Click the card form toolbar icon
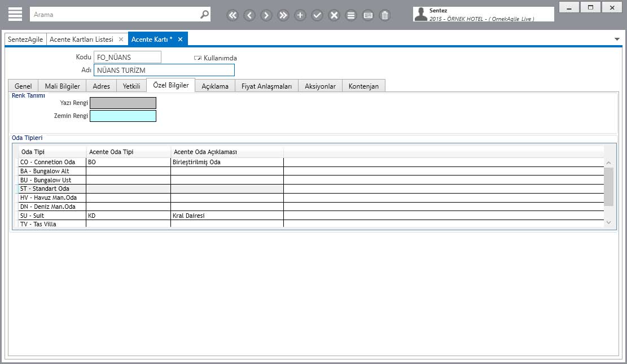627x364 pixels. click(x=368, y=15)
